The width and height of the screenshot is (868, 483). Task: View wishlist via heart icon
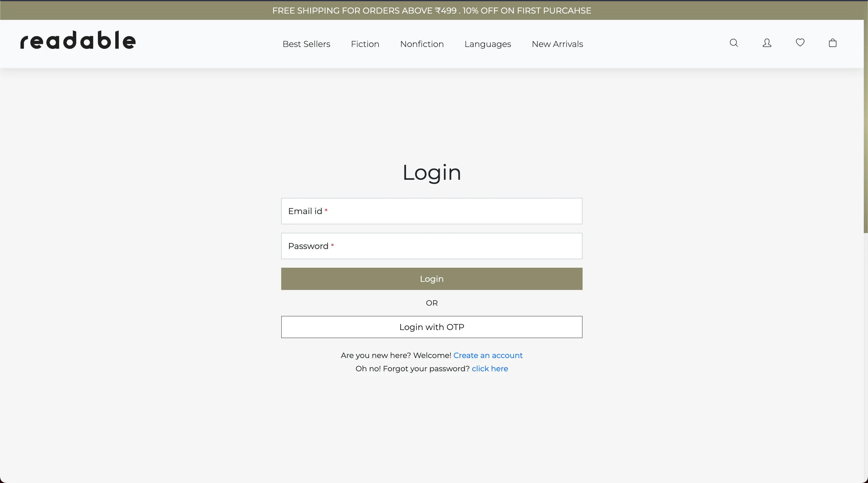click(x=800, y=43)
